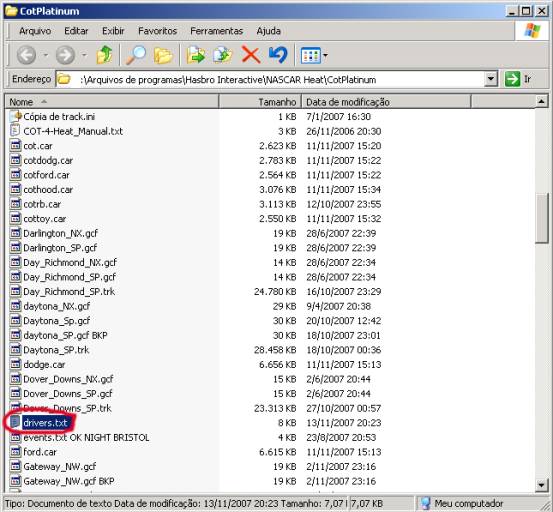Expand the Views dropdown arrow
The height and width of the screenshot is (512, 553).
325,55
